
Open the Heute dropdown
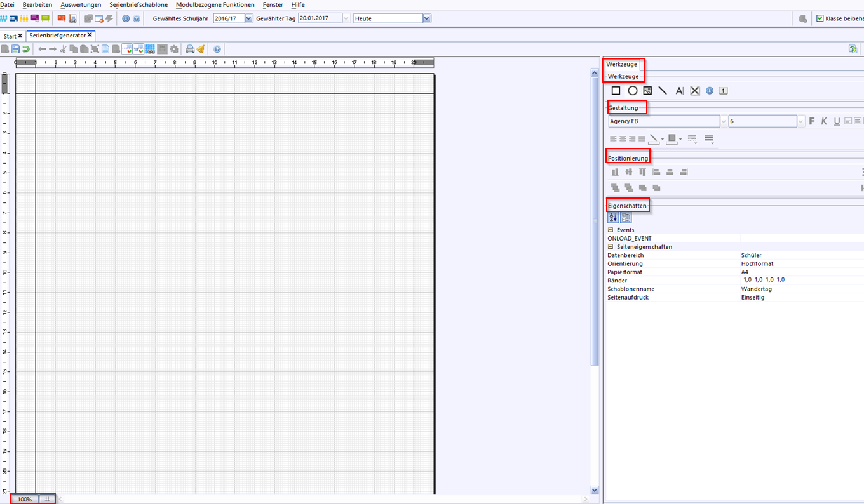(427, 18)
